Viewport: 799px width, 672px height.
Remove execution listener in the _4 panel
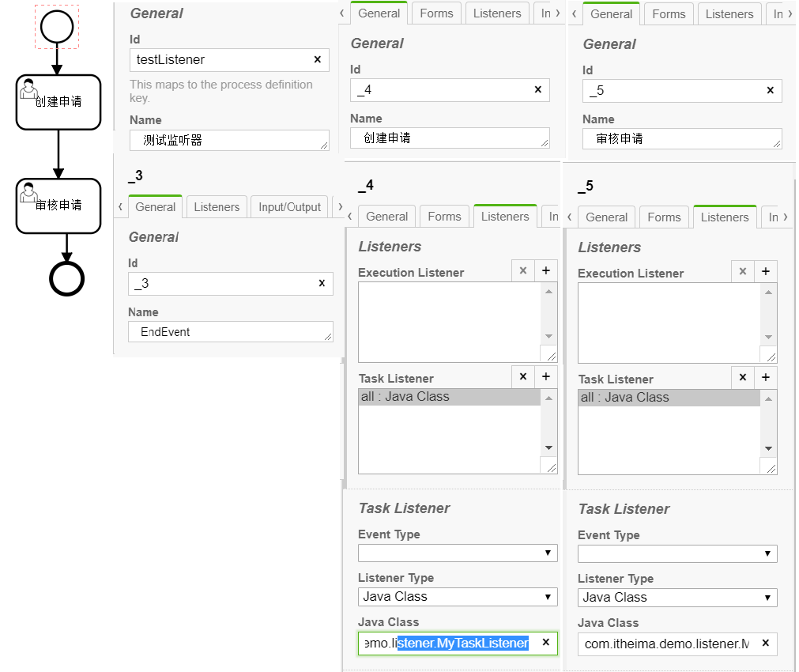[x=523, y=270]
